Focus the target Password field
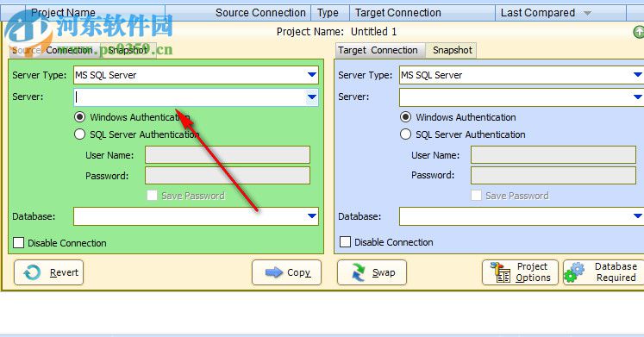The image size is (644, 337). 553,175
